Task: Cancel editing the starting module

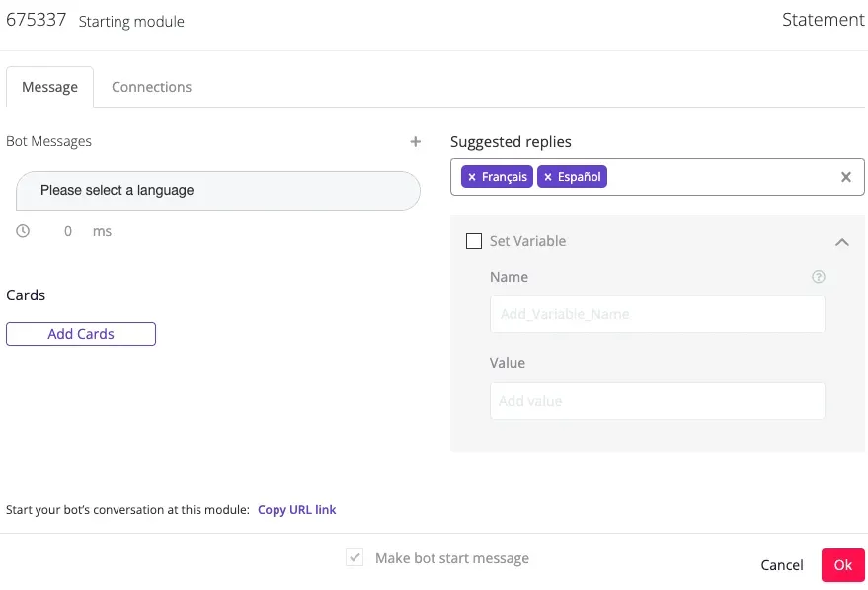Action: click(781, 564)
